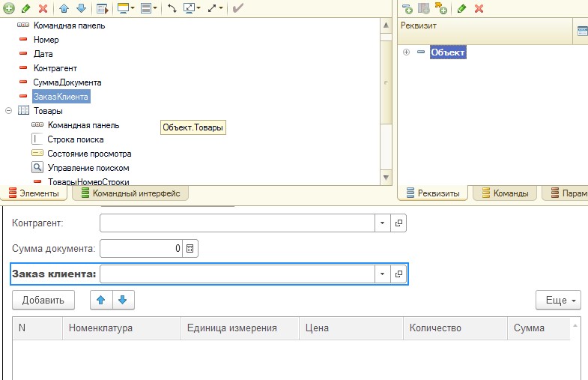Image resolution: width=588 pixels, height=380 pixels.
Task: Click the red delete element icon
Action: click(x=43, y=8)
